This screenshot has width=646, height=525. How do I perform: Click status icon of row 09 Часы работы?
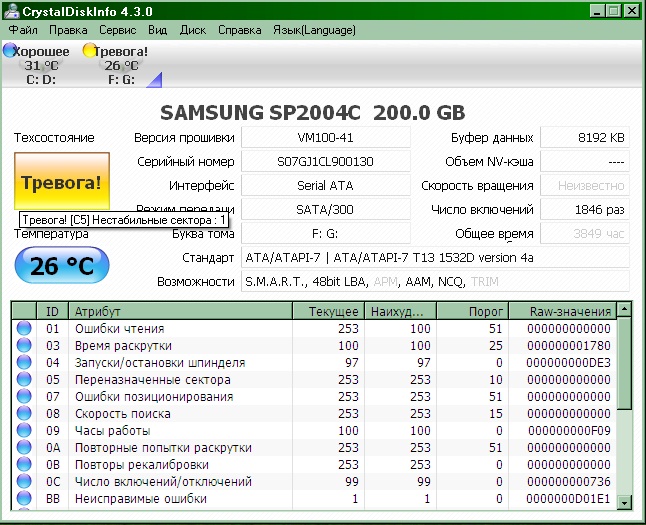pyautogui.click(x=24, y=430)
